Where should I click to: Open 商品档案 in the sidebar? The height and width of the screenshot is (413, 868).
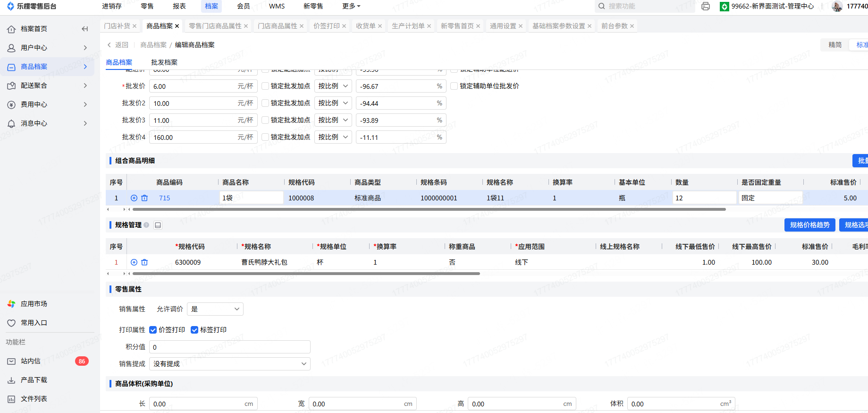(x=47, y=67)
